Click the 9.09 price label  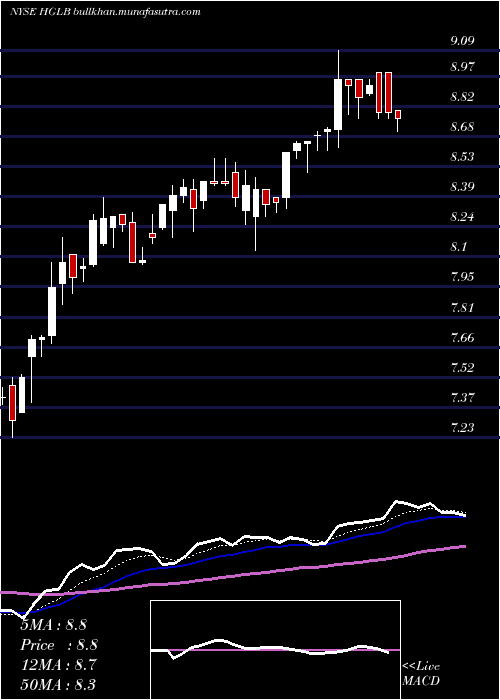pyautogui.click(x=462, y=41)
